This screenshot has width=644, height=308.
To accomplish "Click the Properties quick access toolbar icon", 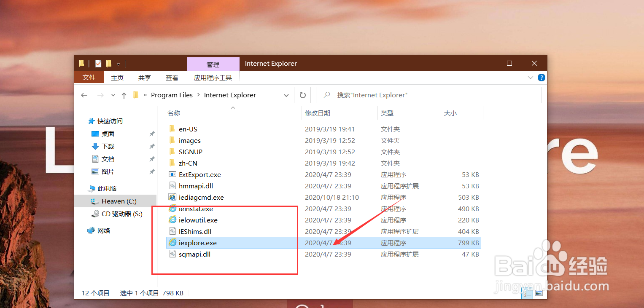I will (98, 64).
